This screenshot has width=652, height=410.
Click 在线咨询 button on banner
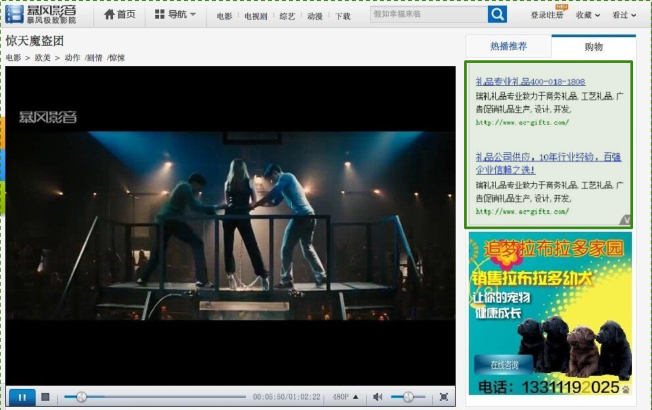click(504, 365)
